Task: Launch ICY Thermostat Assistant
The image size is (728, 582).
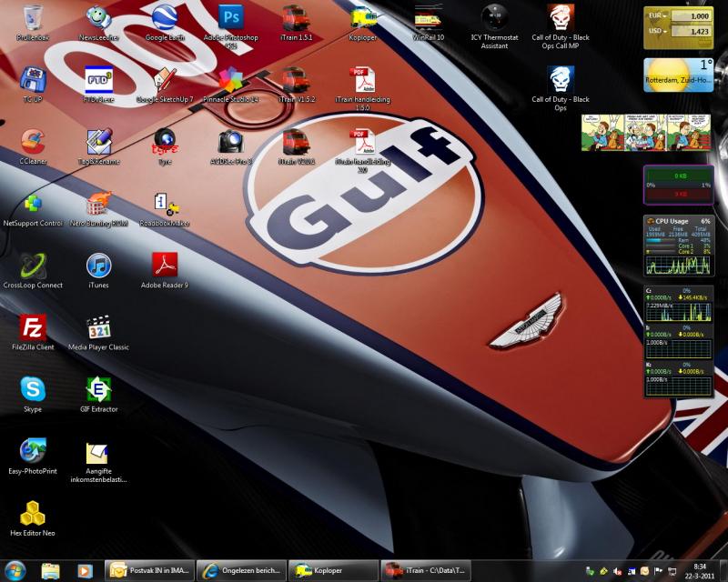Action: coord(494,25)
